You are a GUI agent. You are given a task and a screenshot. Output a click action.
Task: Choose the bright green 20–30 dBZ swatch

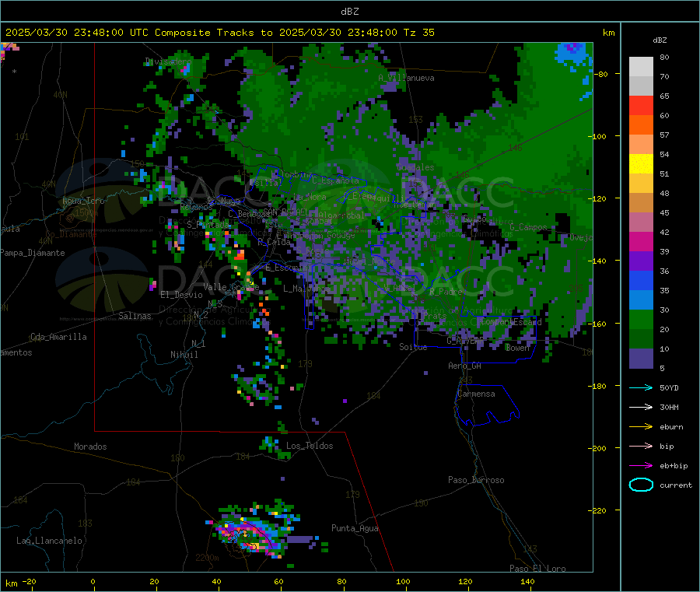click(x=641, y=319)
